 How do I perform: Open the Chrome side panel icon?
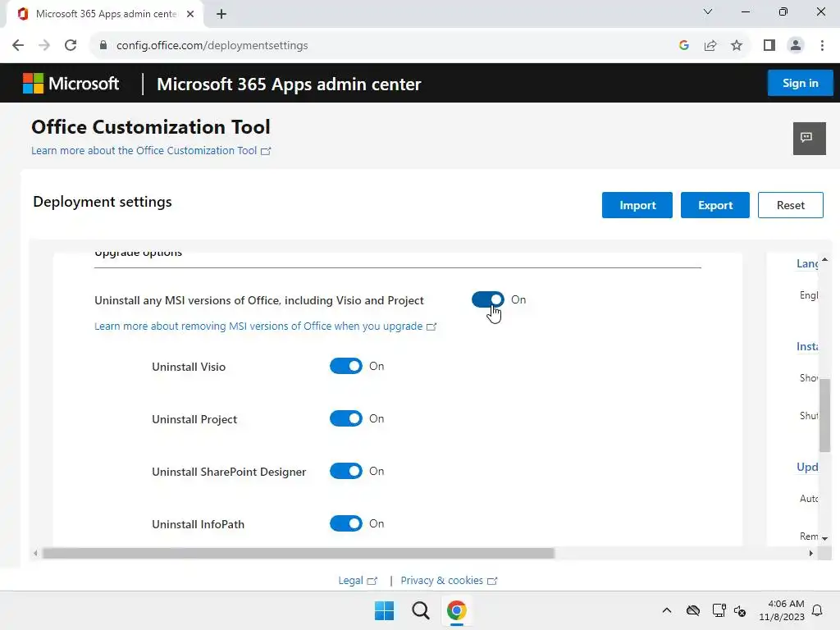coord(769,46)
